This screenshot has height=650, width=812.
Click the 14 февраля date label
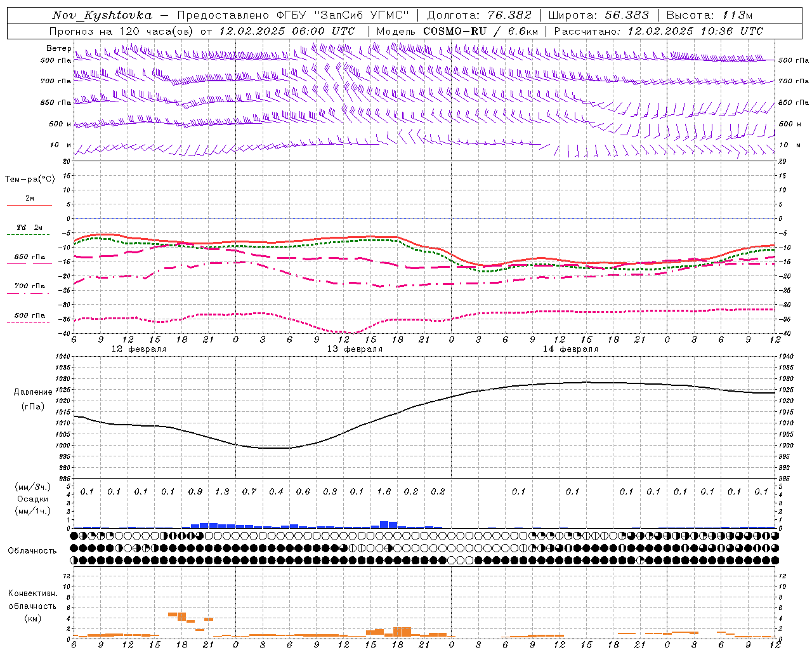570,349
